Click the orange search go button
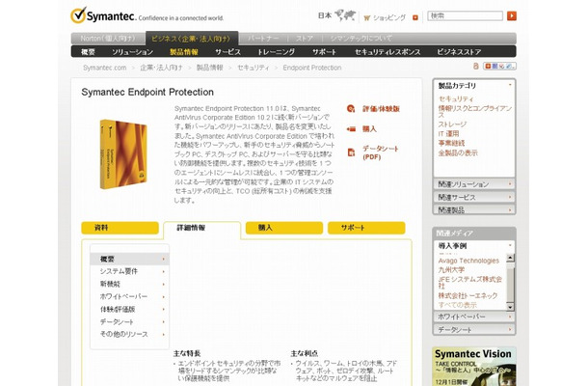 point(512,15)
